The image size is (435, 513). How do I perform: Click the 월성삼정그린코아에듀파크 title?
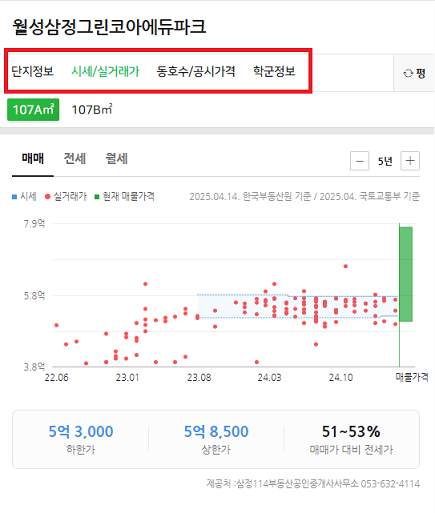(x=109, y=27)
